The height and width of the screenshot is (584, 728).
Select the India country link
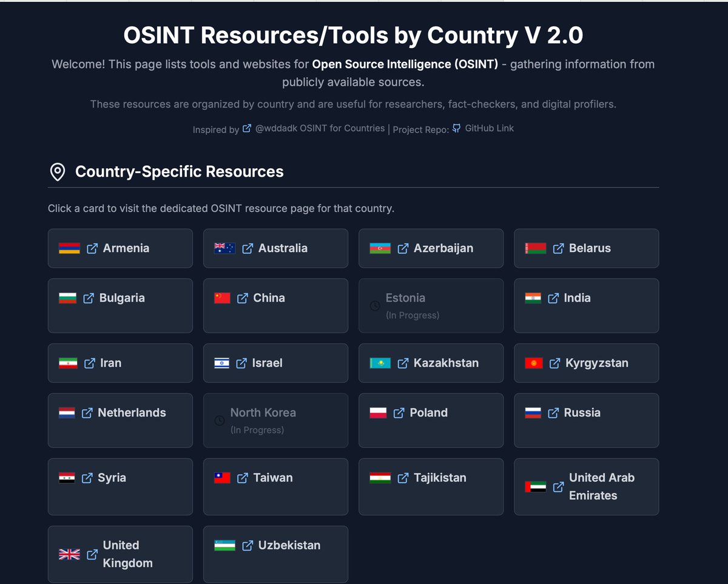(587, 305)
